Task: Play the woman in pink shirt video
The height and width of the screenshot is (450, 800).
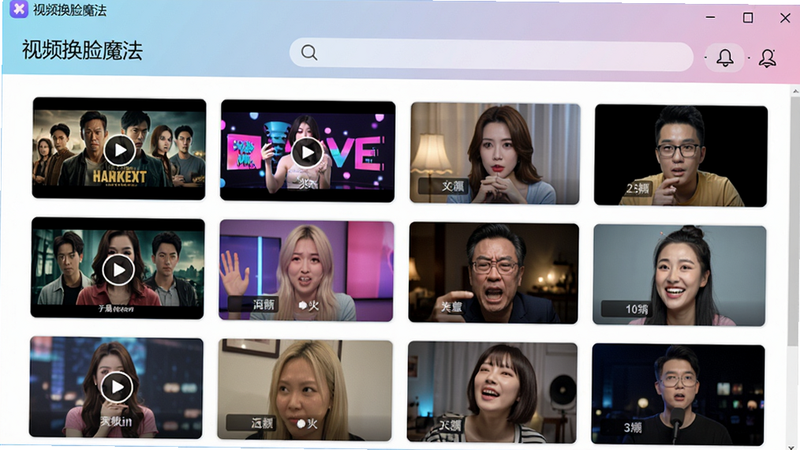Action: pyautogui.click(x=117, y=387)
